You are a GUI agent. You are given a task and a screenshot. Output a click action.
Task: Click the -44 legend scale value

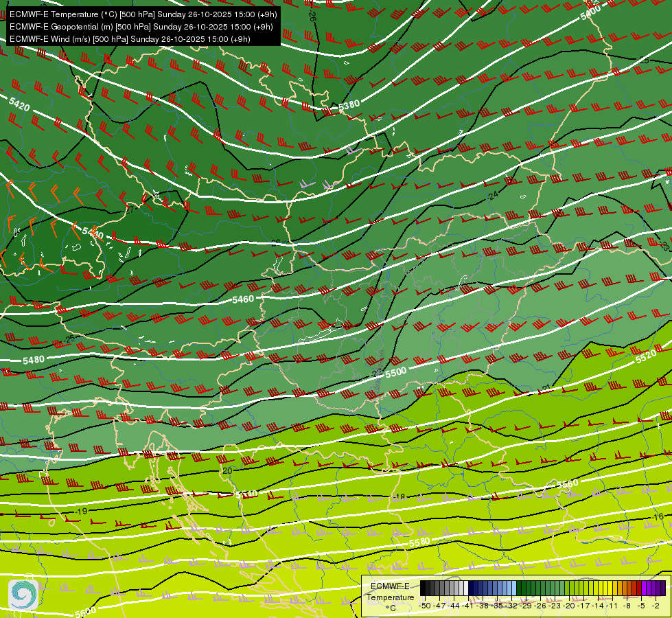pos(454,606)
